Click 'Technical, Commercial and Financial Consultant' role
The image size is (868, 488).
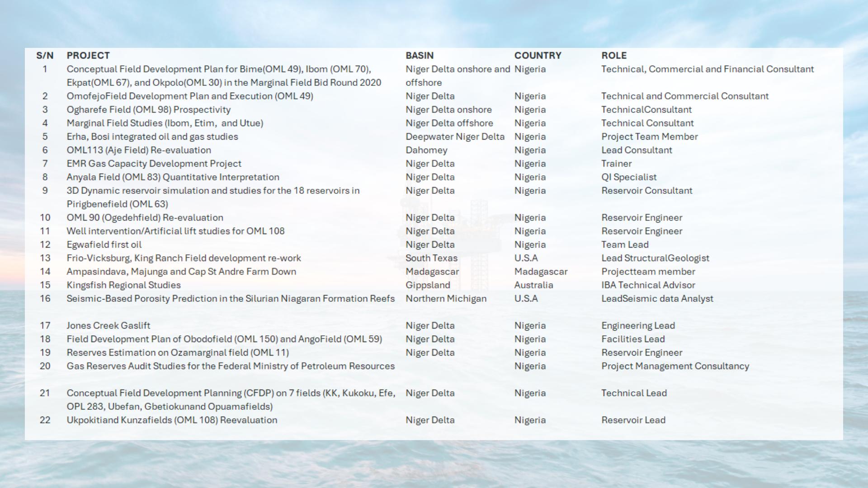tap(708, 69)
